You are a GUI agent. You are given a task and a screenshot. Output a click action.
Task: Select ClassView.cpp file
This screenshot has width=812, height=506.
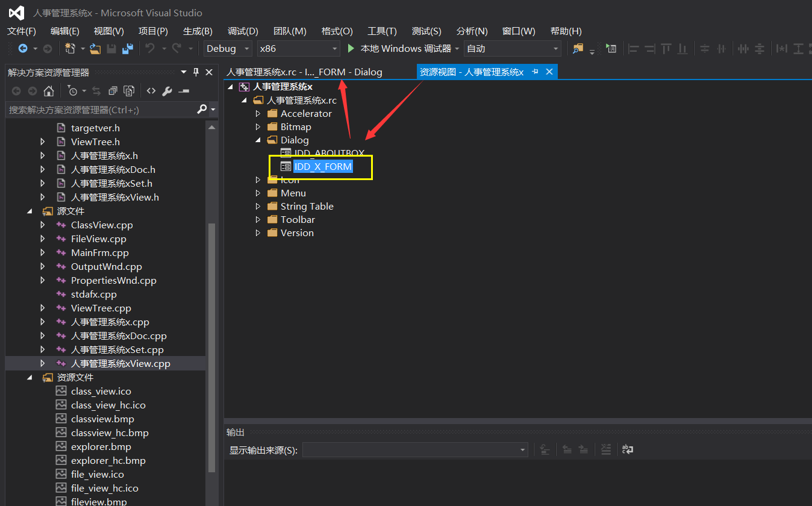pyautogui.click(x=102, y=225)
